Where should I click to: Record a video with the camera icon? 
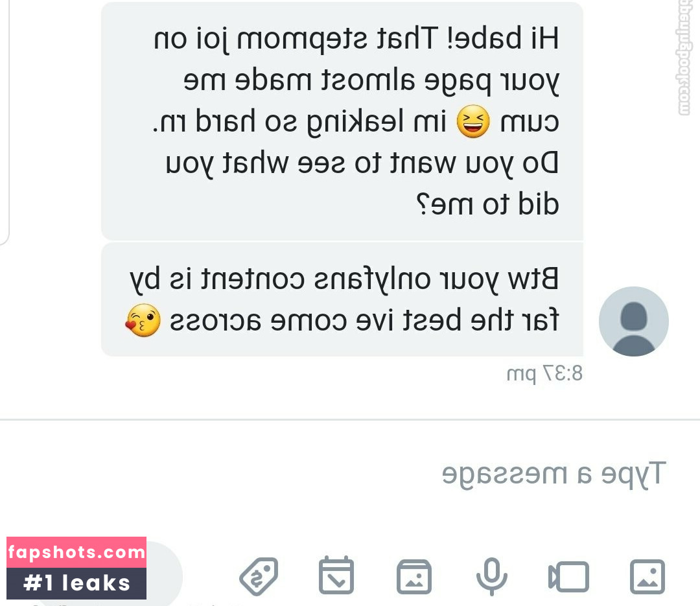coord(568,577)
